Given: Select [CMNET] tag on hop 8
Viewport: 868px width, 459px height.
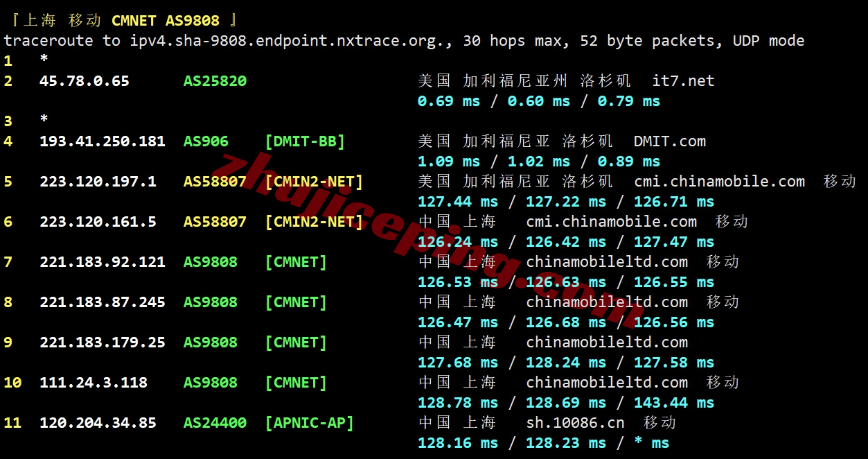Looking at the screenshot, I should click(x=296, y=302).
